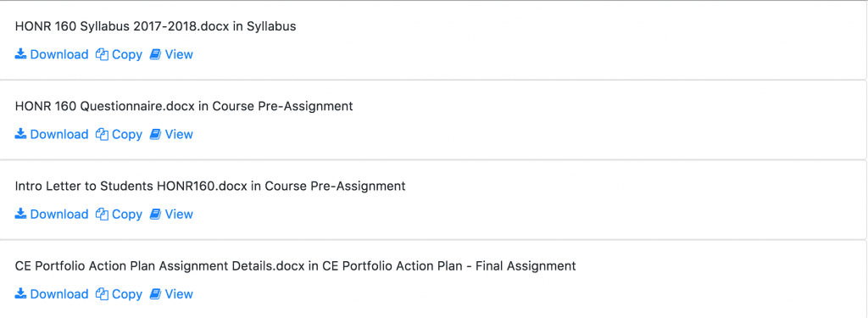Click copy icon for Intro Letter to Students
The image size is (868, 318).
point(102,214)
